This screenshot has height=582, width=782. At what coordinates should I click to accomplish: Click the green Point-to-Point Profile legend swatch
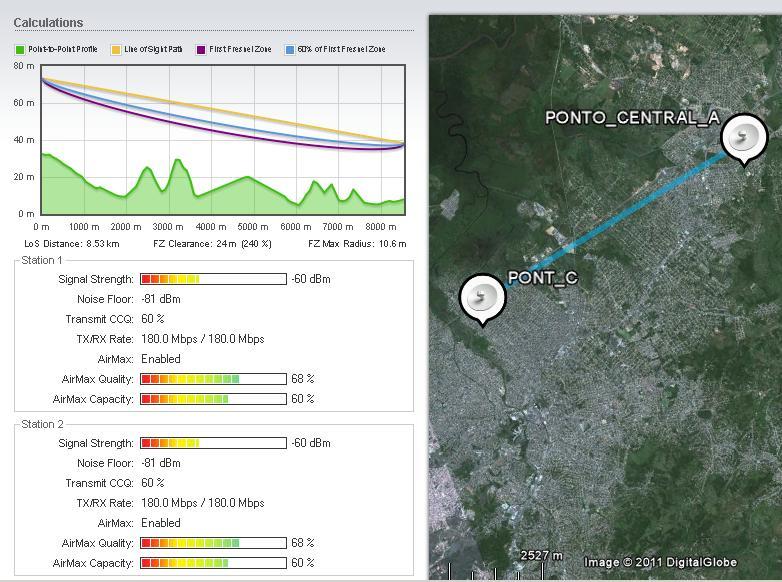[x=19, y=49]
